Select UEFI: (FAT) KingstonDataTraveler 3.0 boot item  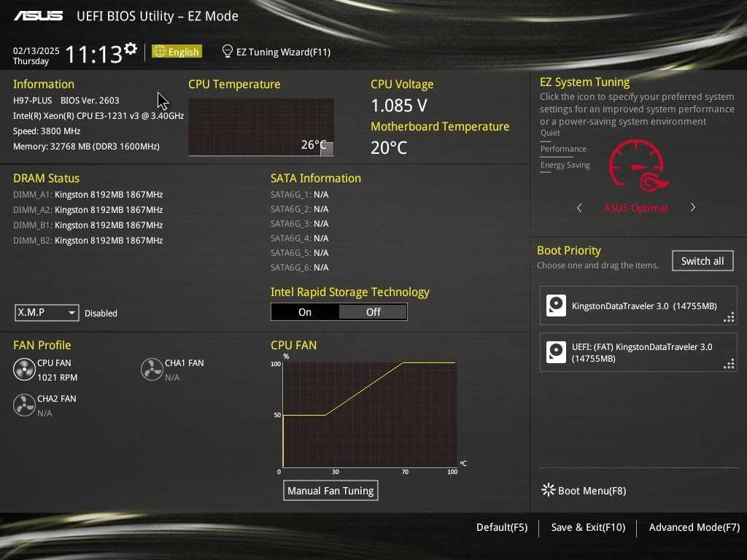(x=638, y=352)
